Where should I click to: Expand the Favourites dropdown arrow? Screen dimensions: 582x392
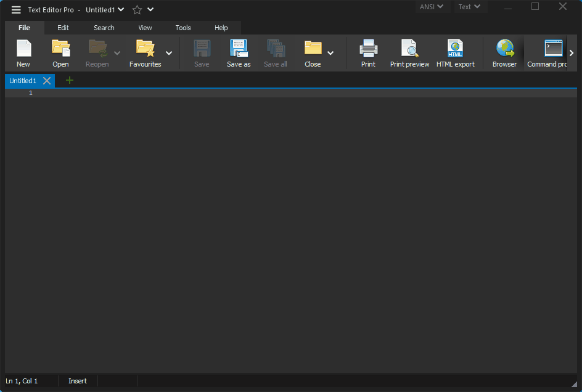coord(169,53)
